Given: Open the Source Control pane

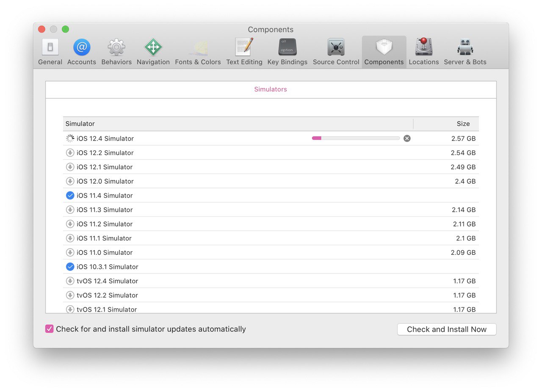Looking at the screenshot, I should [336, 52].
